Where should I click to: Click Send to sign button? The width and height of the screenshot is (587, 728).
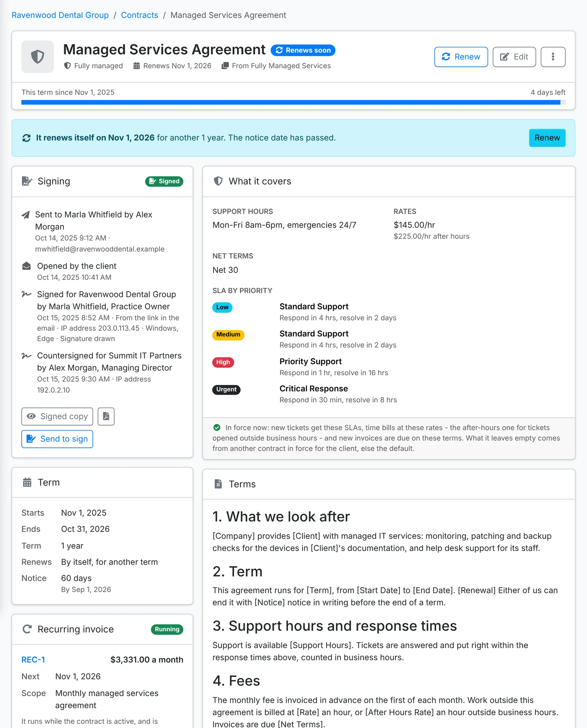coord(57,439)
